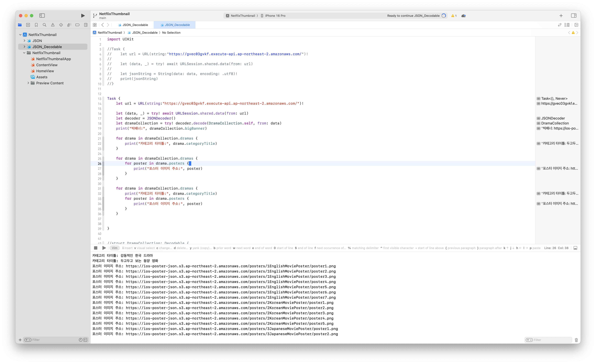Open the Issue navigator warning icon

coord(53,25)
